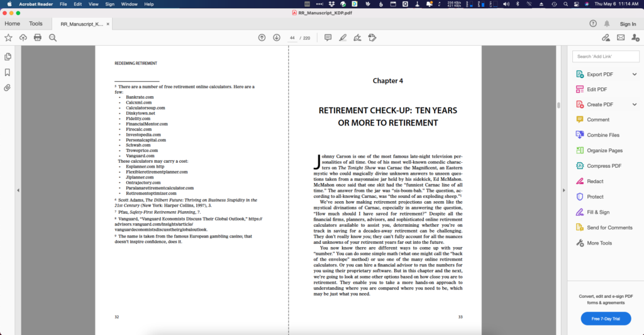
Task: Print the document
Action: point(38,38)
